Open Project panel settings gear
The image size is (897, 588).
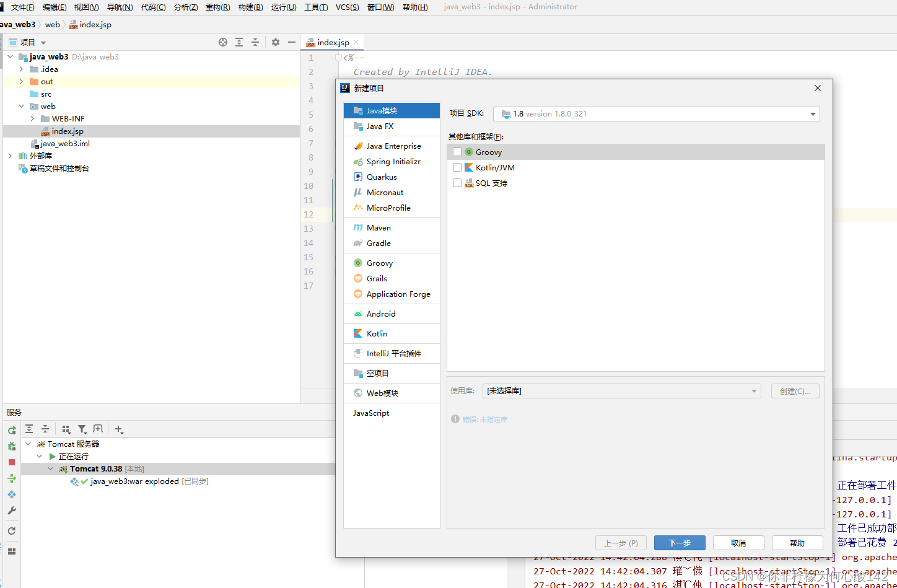(x=276, y=42)
